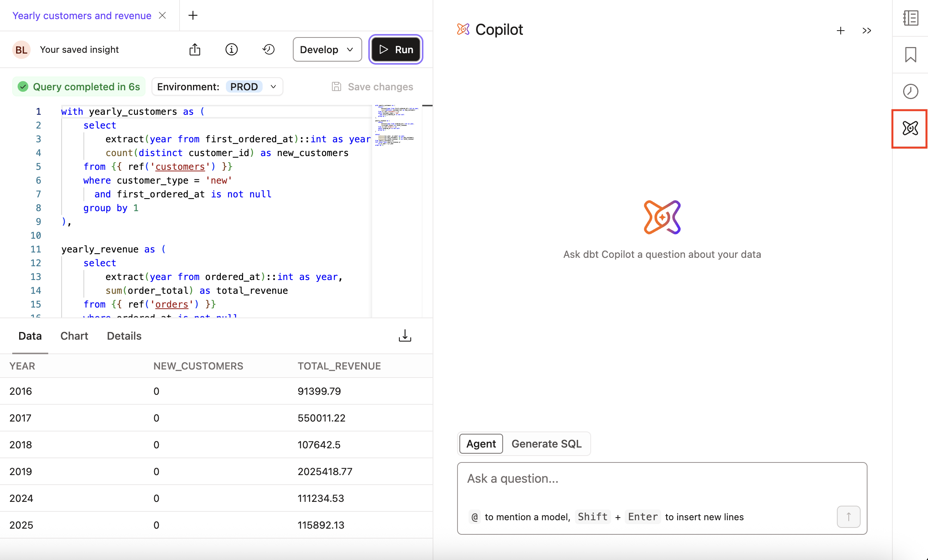Switch to the Chart tab
The image size is (928, 560).
[x=74, y=335]
